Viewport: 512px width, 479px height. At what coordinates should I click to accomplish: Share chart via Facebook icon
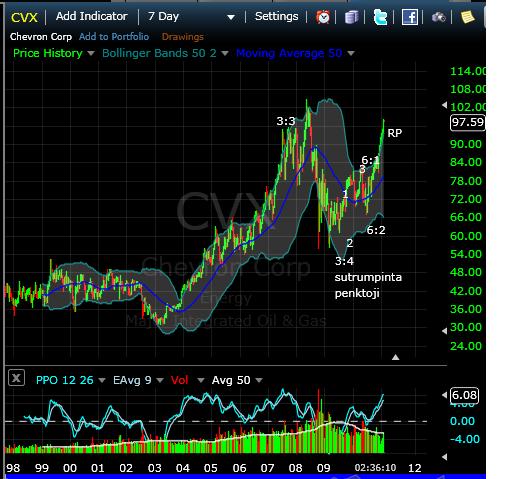pos(410,17)
